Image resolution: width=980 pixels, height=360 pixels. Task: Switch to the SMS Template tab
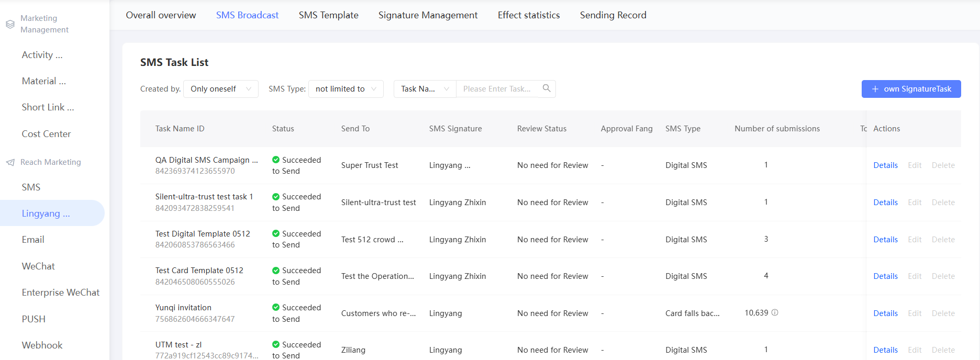click(328, 15)
